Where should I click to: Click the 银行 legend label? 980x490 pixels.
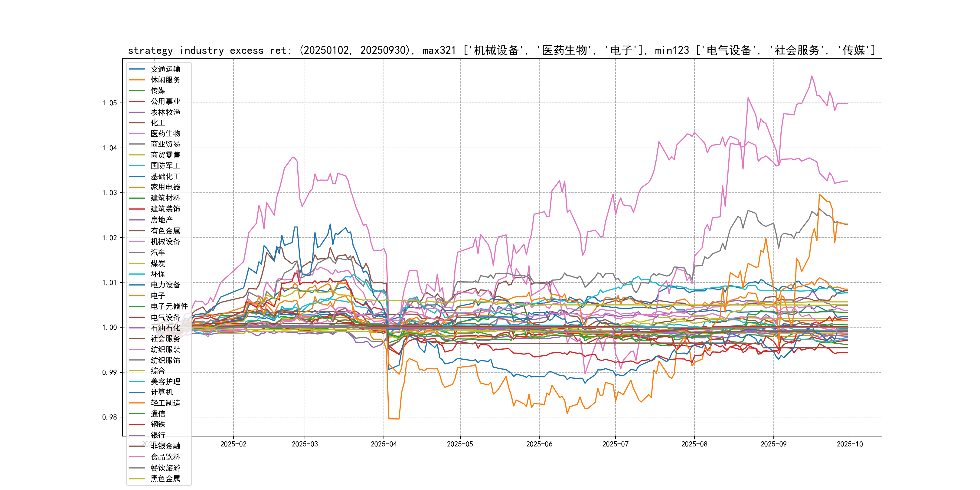point(158,435)
